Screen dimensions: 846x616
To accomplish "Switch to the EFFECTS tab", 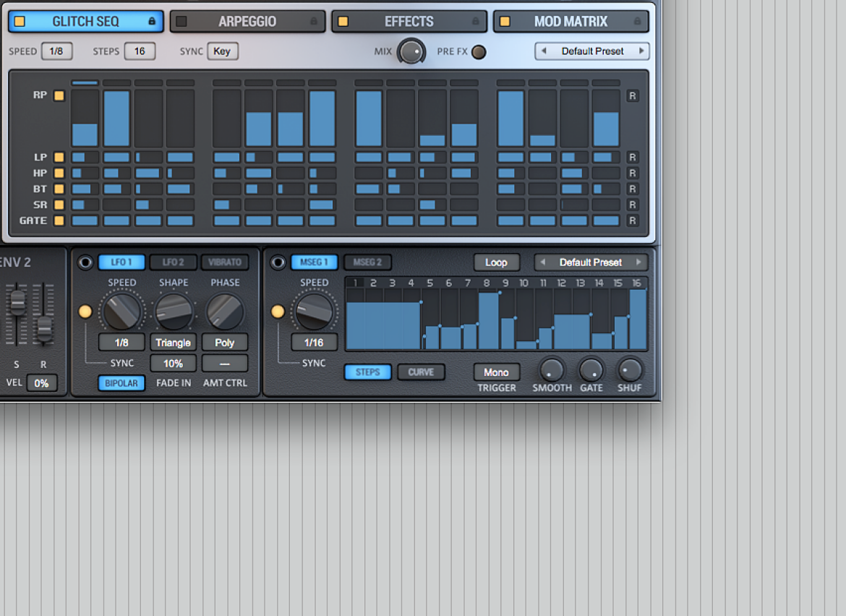I will 409,22.
